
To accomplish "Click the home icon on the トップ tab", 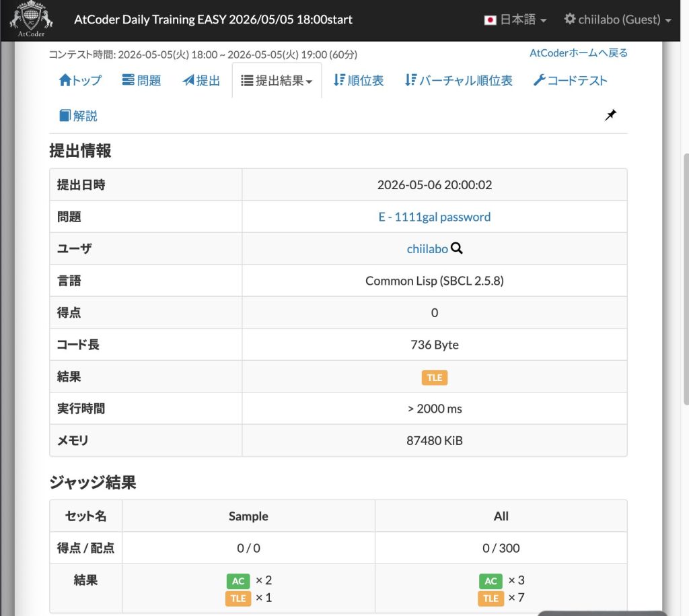I will click(65, 80).
